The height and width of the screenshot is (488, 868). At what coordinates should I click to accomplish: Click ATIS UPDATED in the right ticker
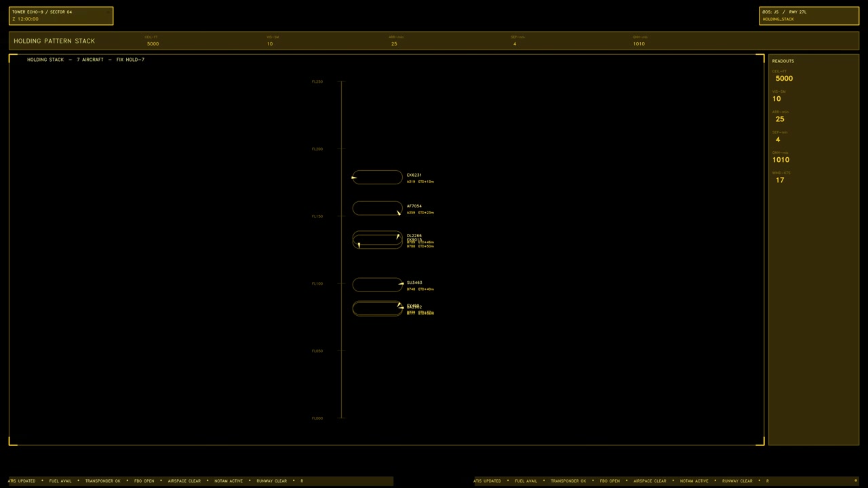[x=488, y=481]
